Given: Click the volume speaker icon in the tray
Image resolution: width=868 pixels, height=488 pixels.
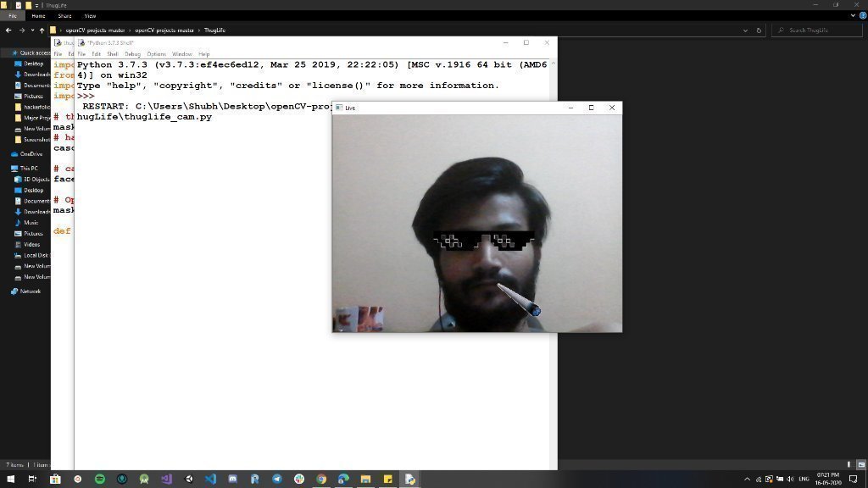Looking at the screenshot, I should [x=790, y=480].
